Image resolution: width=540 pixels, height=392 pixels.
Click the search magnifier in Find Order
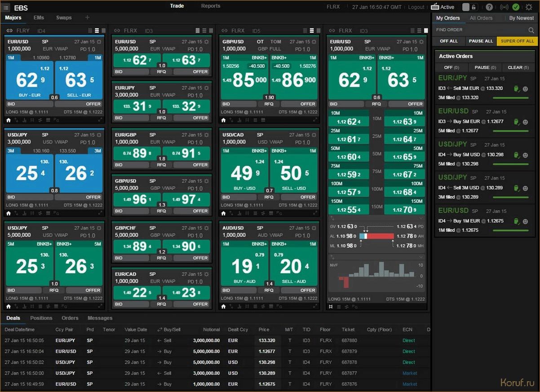(x=531, y=30)
